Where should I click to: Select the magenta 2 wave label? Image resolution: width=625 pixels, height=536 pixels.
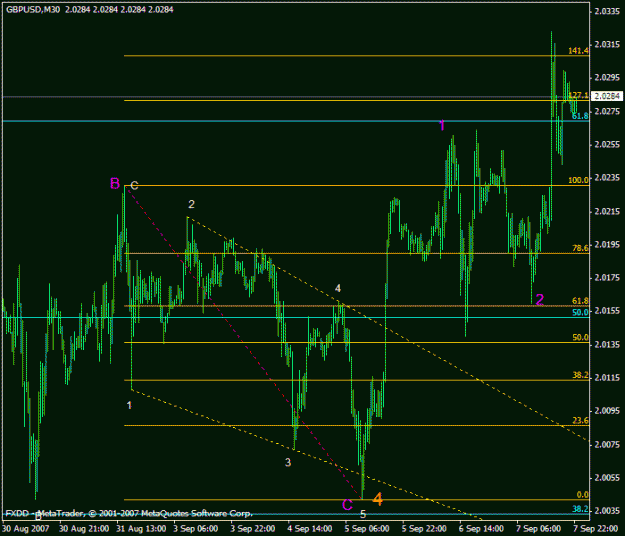click(x=540, y=300)
